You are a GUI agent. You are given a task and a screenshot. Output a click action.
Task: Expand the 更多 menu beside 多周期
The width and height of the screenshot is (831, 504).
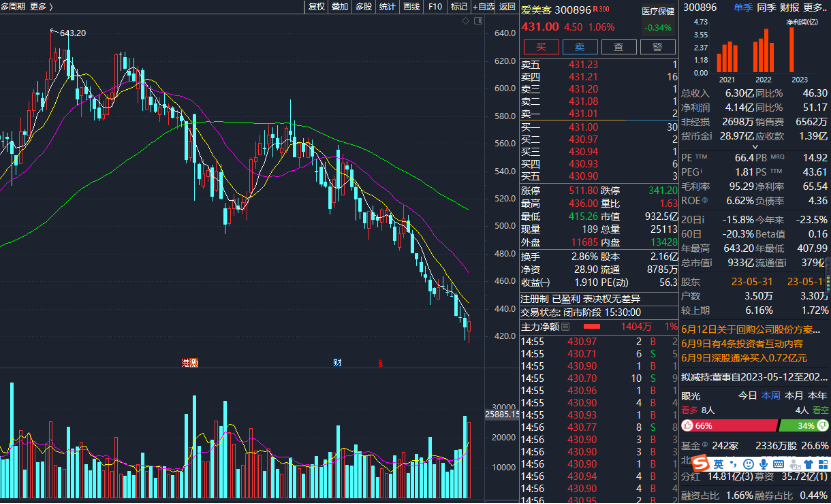click(x=39, y=6)
